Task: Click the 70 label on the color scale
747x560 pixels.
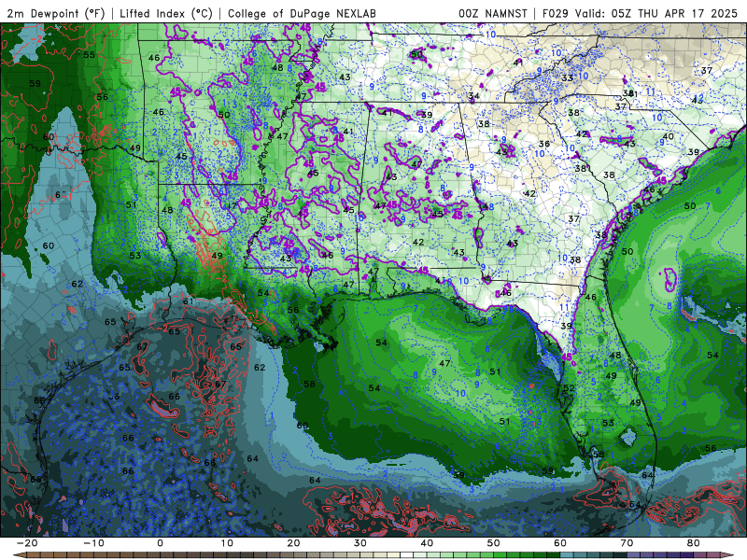Action: [x=627, y=543]
